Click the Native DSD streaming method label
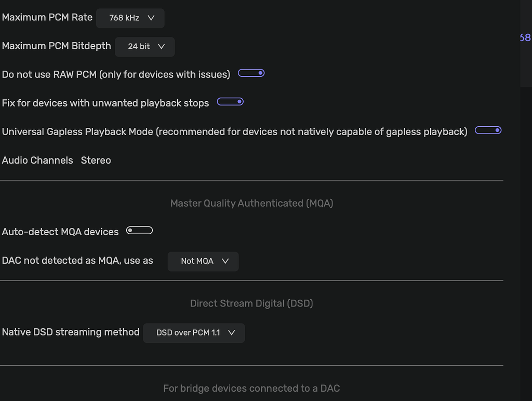The height and width of the screenshot is (401, 532). tap(71, 332)
